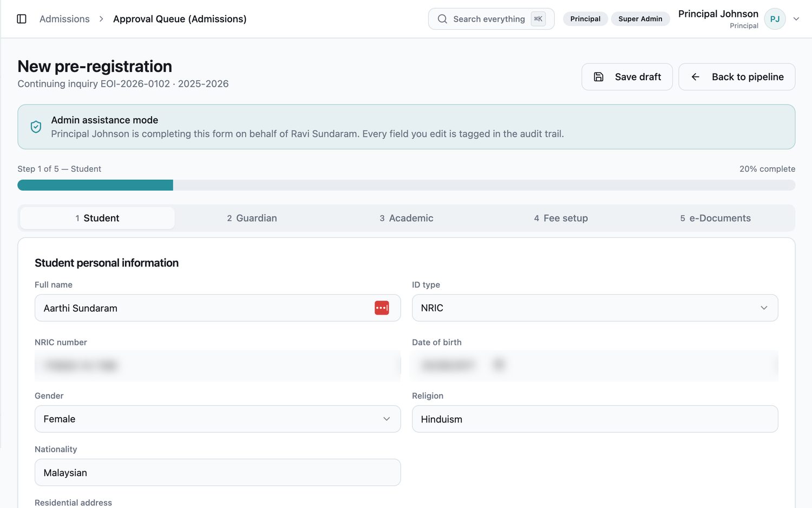Click the Date of birth field
This screenshot has width=812, height=508.
coord(595,366)
